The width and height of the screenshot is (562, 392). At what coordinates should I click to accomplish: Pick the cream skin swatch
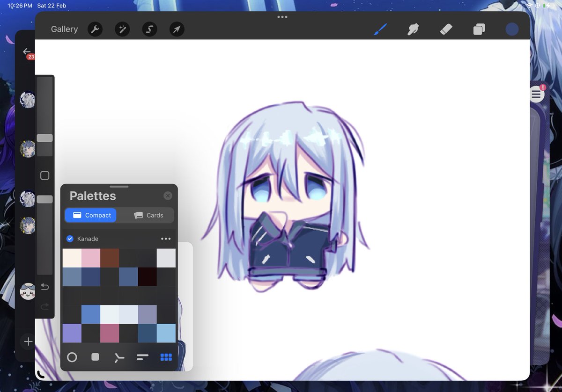coord(72,258)
